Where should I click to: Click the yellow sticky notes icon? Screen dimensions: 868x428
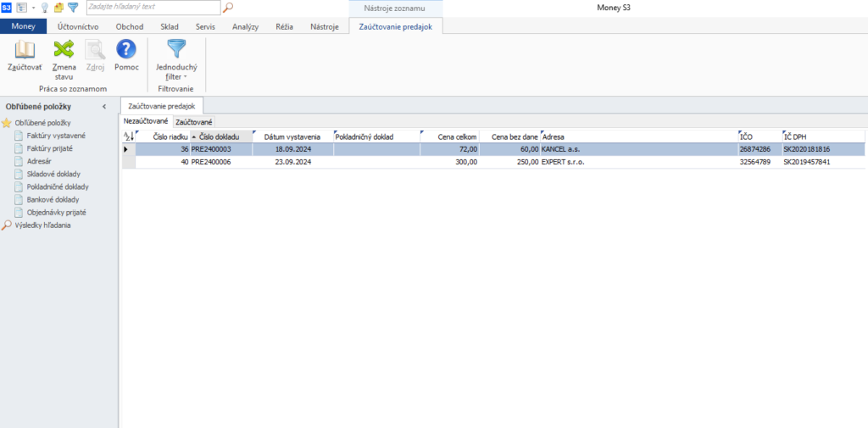pyautogui.click(x=58, y=7)
